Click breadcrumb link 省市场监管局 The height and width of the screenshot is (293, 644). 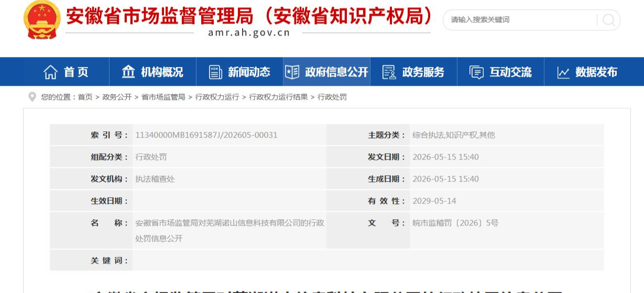coord(163,97)
